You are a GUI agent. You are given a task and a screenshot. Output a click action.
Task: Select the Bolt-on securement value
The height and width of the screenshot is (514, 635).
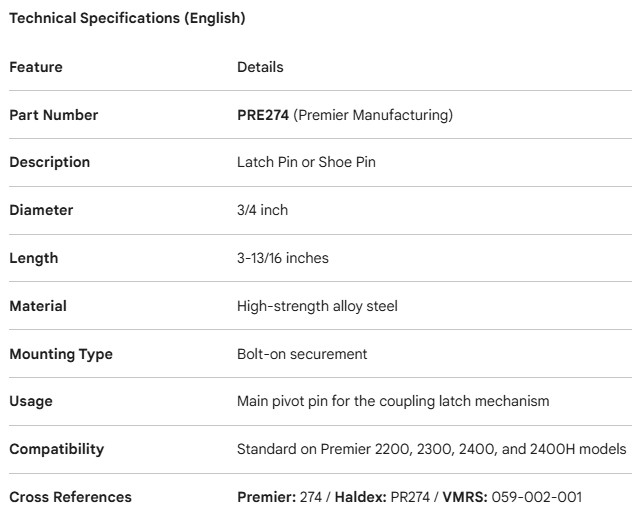tap(302, 354)
